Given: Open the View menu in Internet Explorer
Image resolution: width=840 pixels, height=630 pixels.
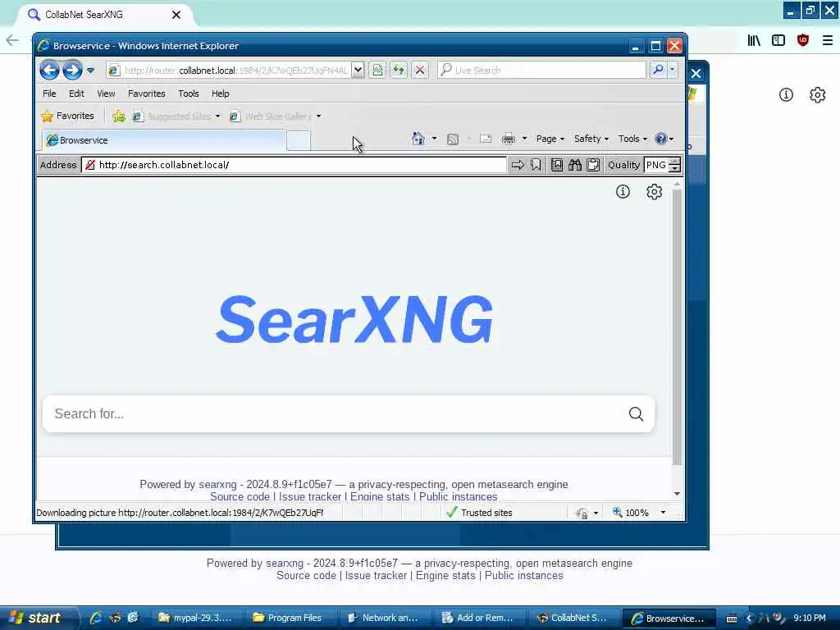Looking at the screenshot, I should pos(106,94).
